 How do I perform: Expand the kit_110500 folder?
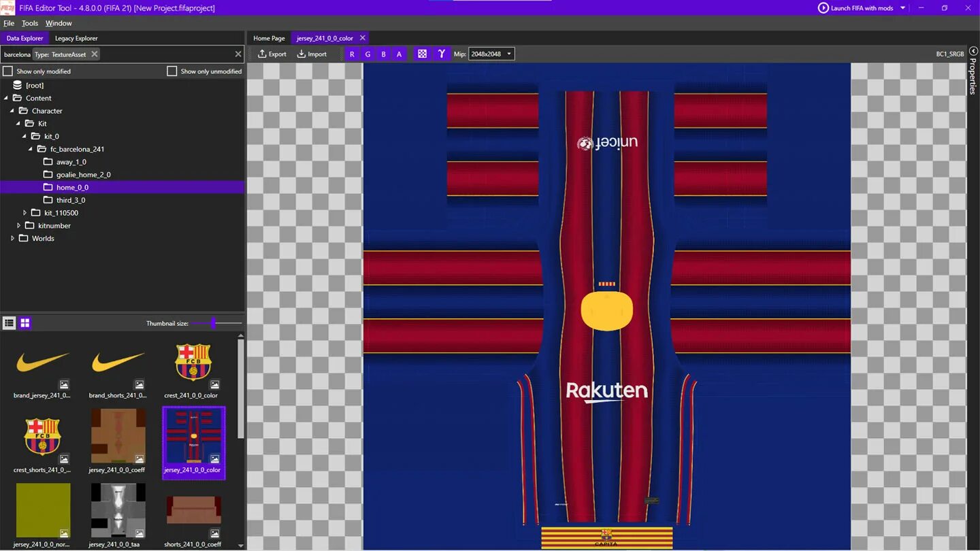point(24,213)
